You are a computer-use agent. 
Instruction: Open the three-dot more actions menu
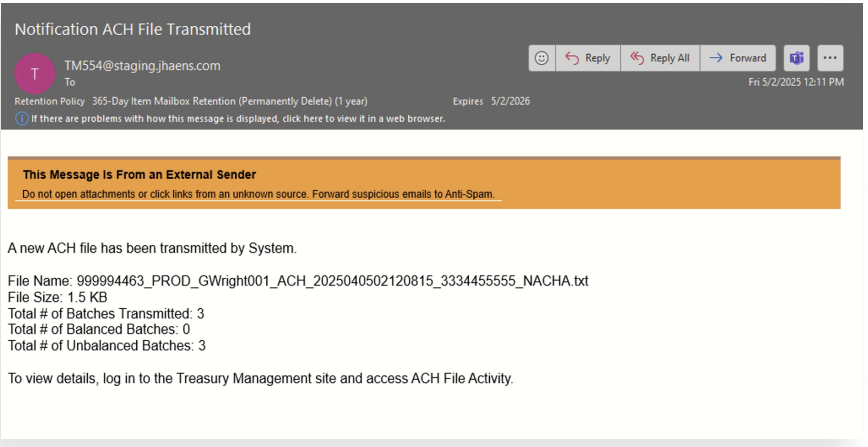[x=830, y=58]
